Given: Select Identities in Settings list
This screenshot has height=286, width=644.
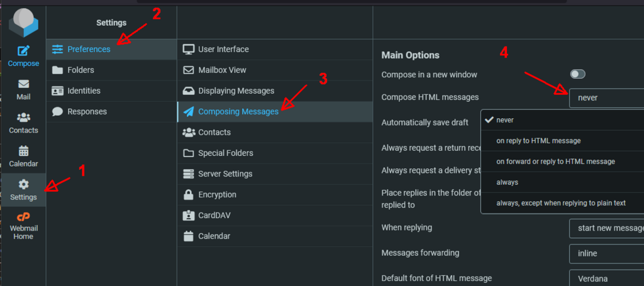Looking at the screenshot, I should [x=84, y=91].
